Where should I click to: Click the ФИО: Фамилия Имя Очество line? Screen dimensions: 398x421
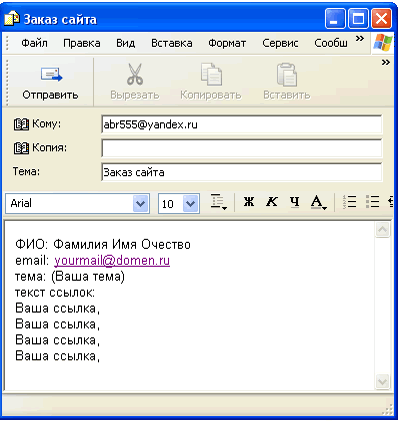point(103,245)
